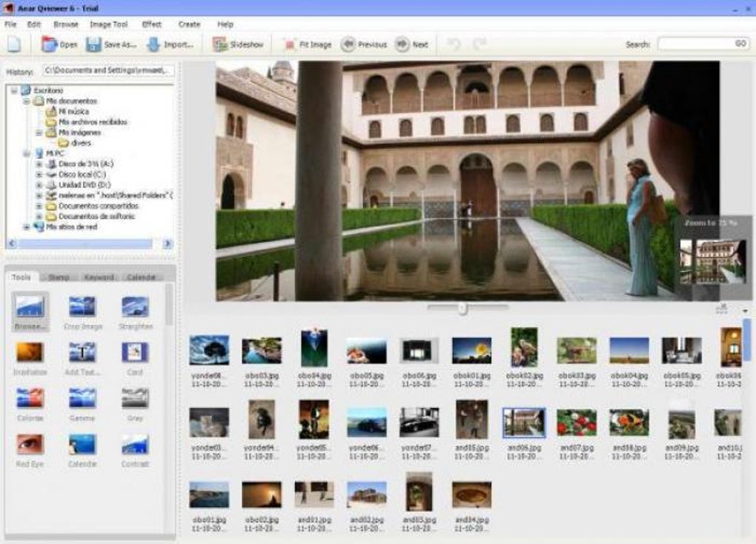The width and height of the screenshot is (756, 544).
Task: Expand the Unidad DVD (D:) node
Action: pyautogui.click(x=39, y=185)
